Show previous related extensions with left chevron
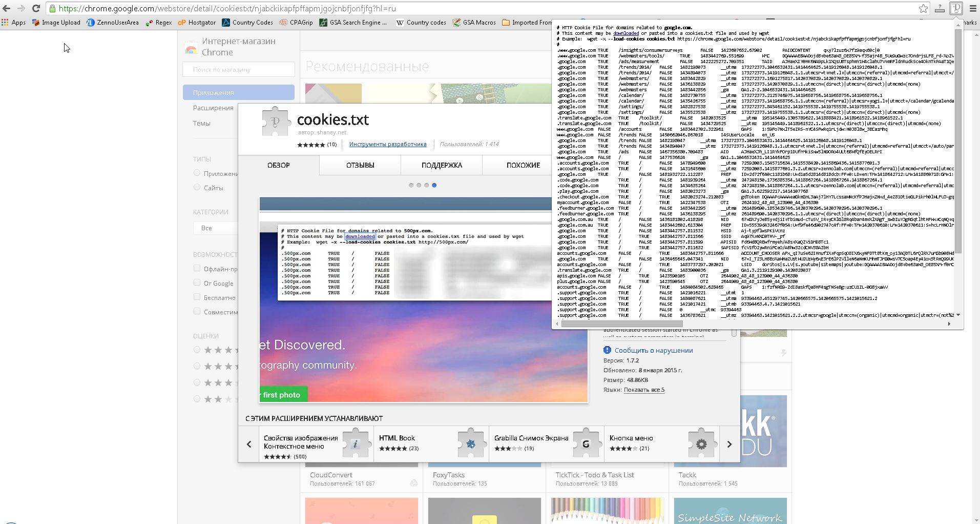The height and width of the screenshot is (524, 980). pyautogui.click(x=249, y=445)
